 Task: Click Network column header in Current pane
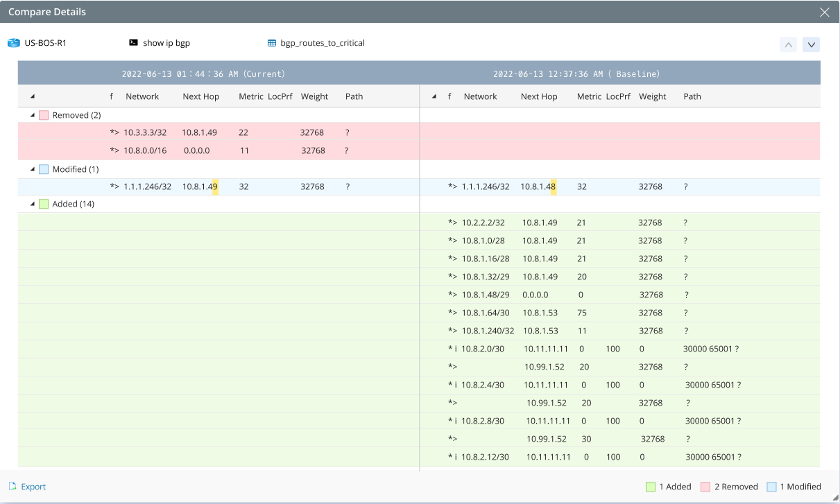click(x=142, y=96)
